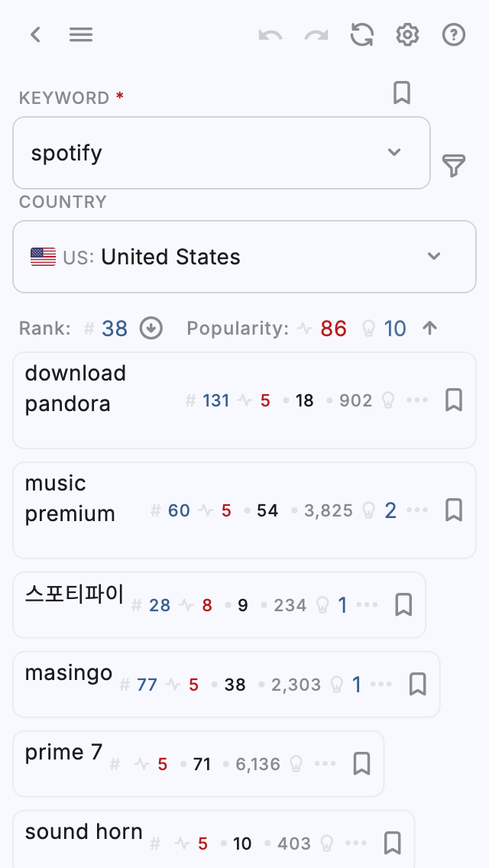The height and width of the screenshot is (868, 489).
Task: Bookmark the current keyword spotify
Action: [x=402, y=92]
